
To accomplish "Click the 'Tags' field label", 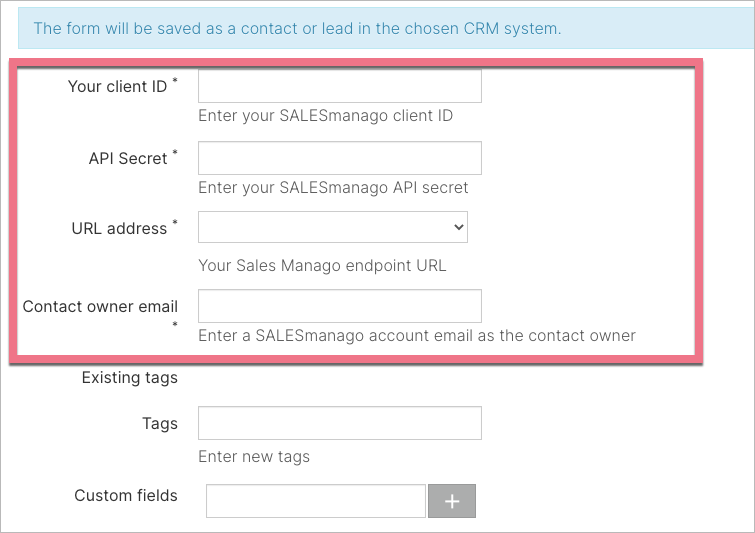I will point(160,424).
